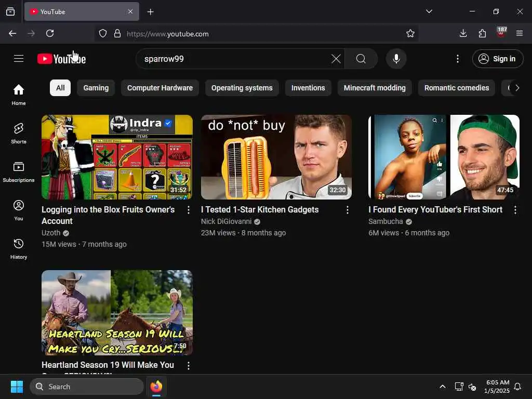The image size is (532, 399).
Task: Open Sambucha channel link
Action: click(386, 221)
